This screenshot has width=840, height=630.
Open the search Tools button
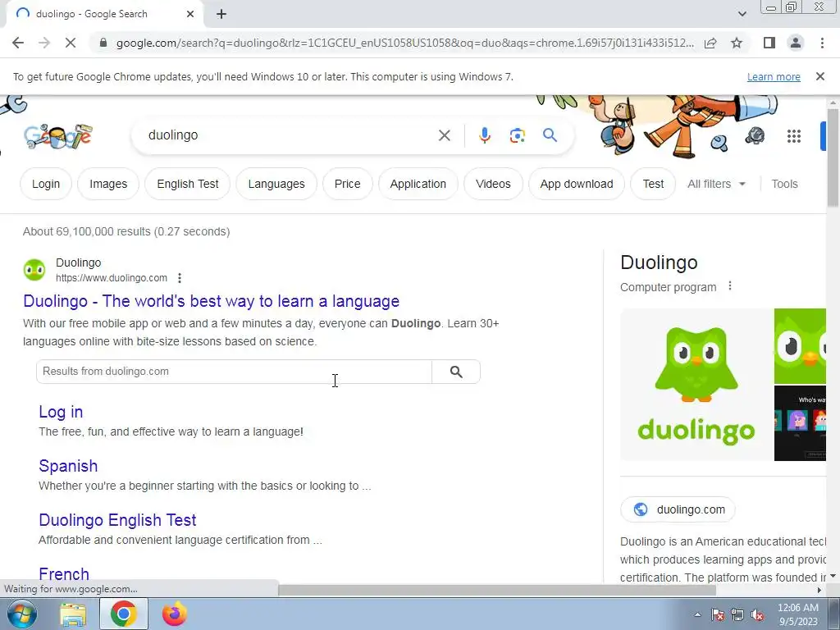[784, 184]
